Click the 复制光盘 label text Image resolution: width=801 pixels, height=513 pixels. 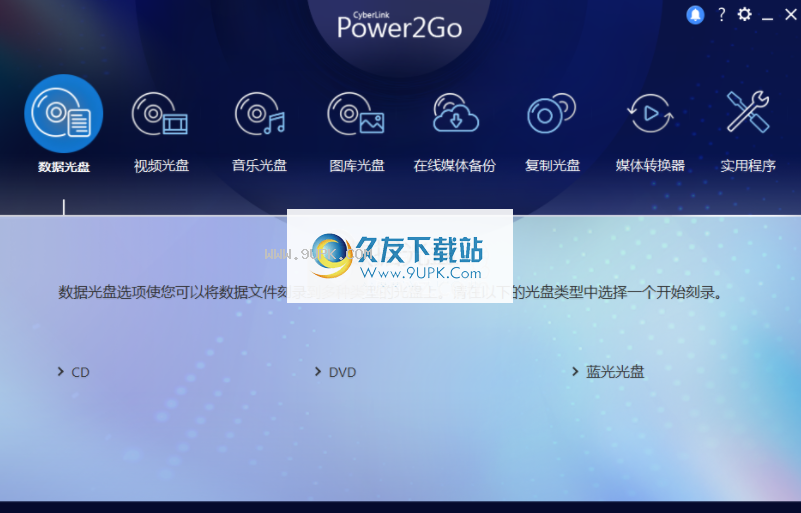coord(553,166)
